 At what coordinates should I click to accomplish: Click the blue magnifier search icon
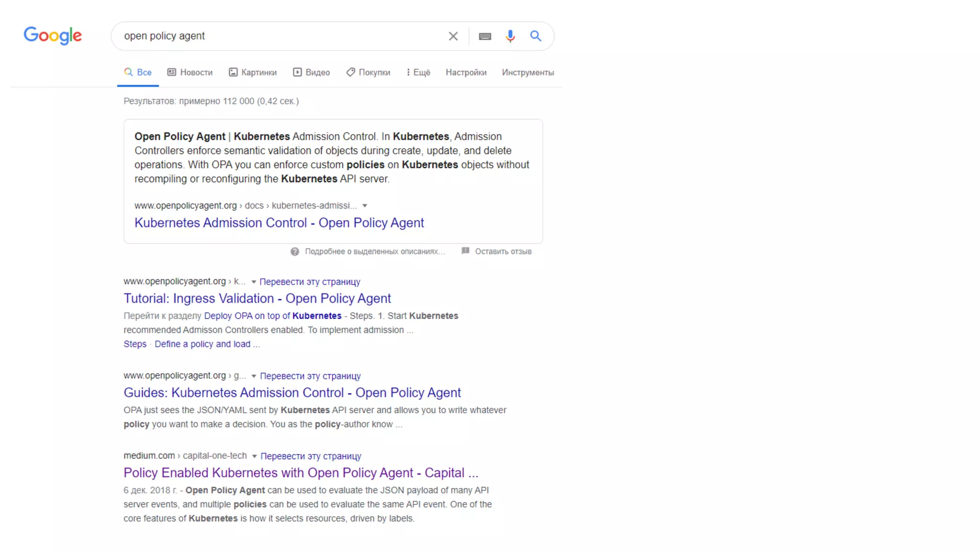[535, 36]
